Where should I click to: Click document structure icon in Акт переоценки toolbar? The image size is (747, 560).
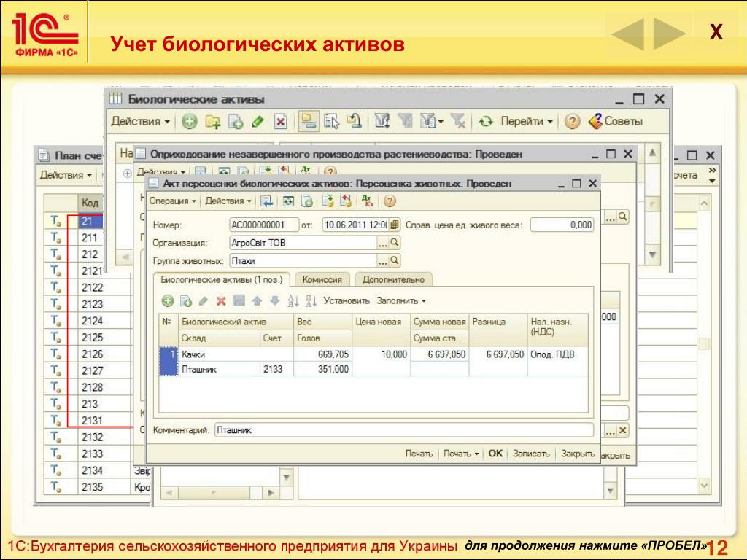coord(345,201)
